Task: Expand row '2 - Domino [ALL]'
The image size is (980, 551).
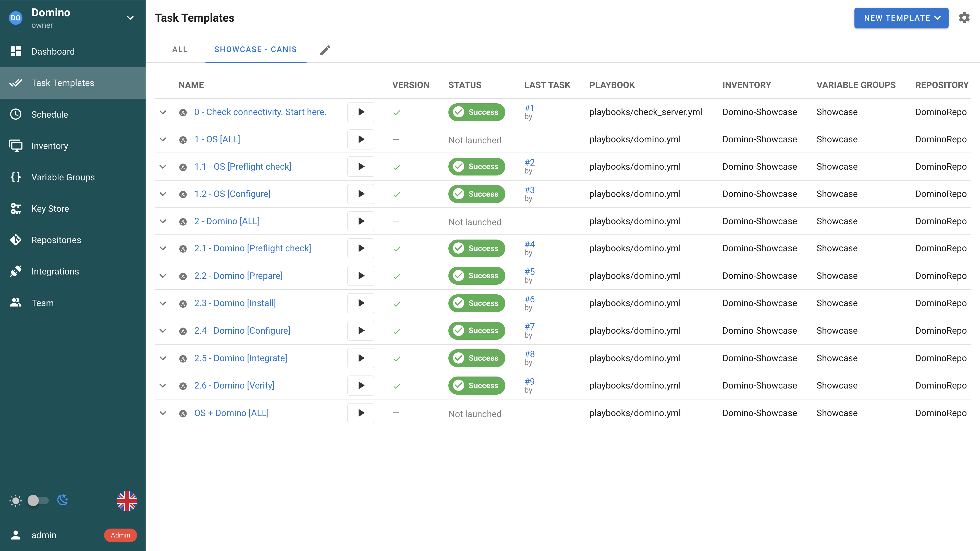Action: [163, 222]
